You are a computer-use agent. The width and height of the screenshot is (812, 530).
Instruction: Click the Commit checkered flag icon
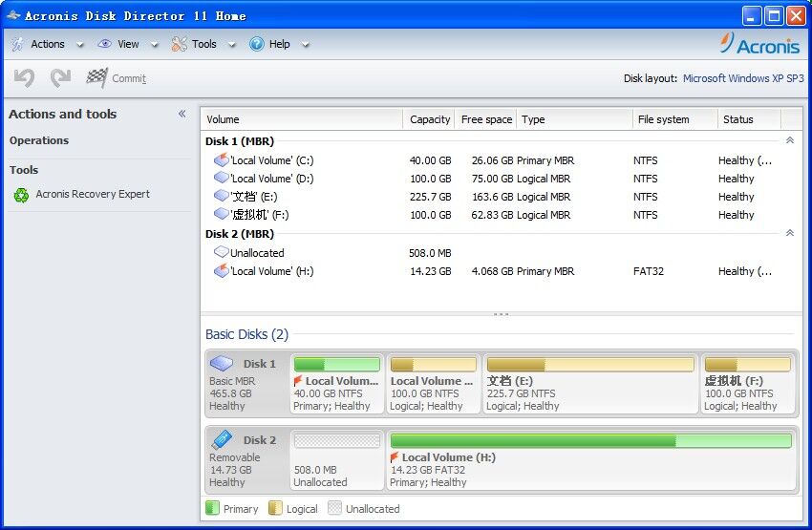[x=96, y=78]
